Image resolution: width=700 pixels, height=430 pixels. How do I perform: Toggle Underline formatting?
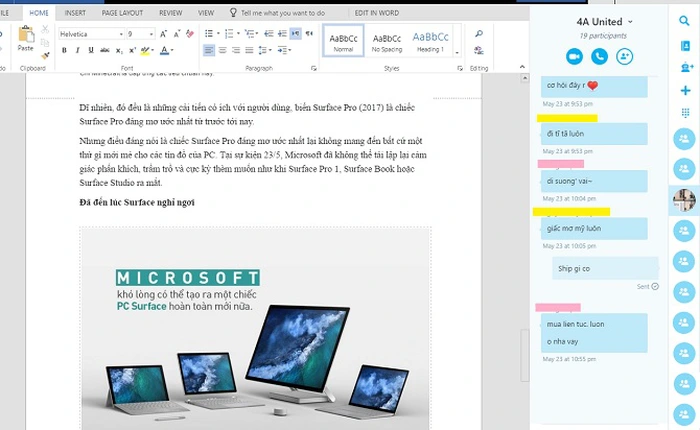[x=91, y=50]
